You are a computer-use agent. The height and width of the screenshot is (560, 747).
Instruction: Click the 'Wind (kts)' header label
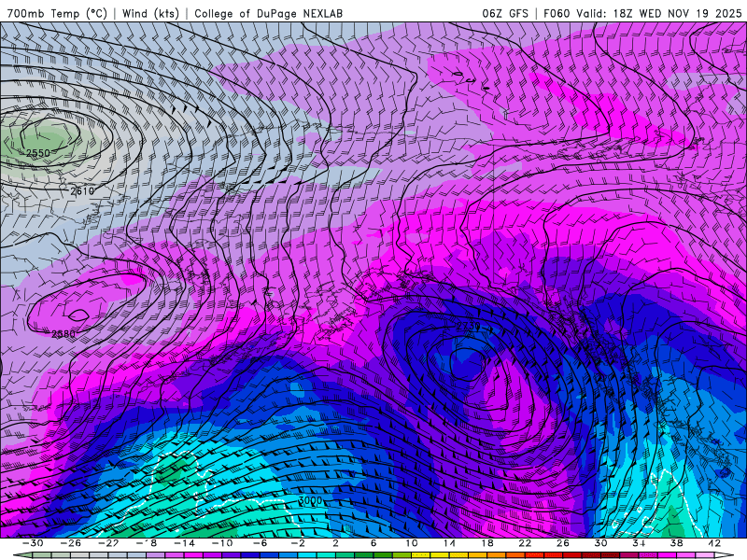(x=150, y=14)
